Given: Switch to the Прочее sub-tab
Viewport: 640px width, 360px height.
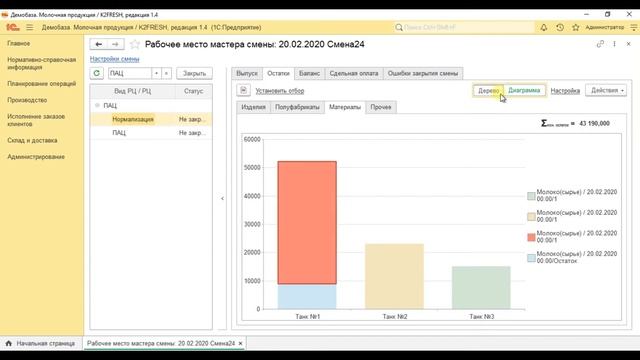Looking at the screenshot, I should pos(381,107).
